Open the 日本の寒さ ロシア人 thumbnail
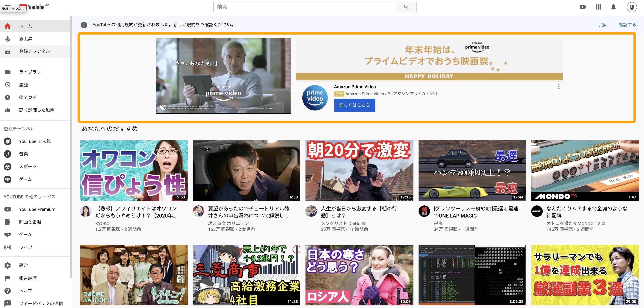The image size is (644, 308). pyautogui.click(x=359, y=275)
